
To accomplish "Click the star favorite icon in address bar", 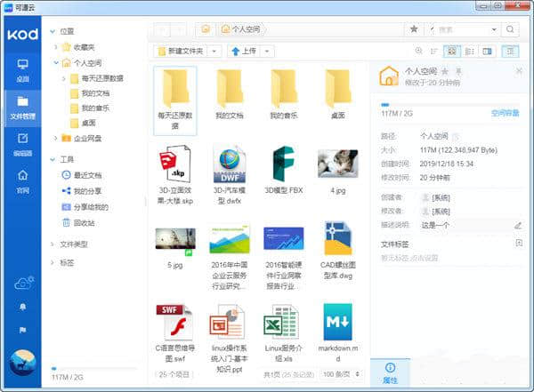I will pyautogui.click(x=414, y=29).
